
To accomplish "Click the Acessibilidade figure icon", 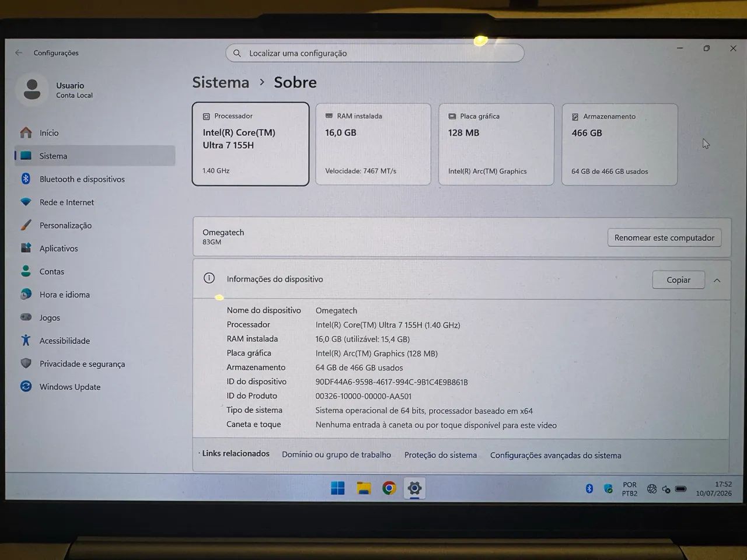I will [26, 340].
